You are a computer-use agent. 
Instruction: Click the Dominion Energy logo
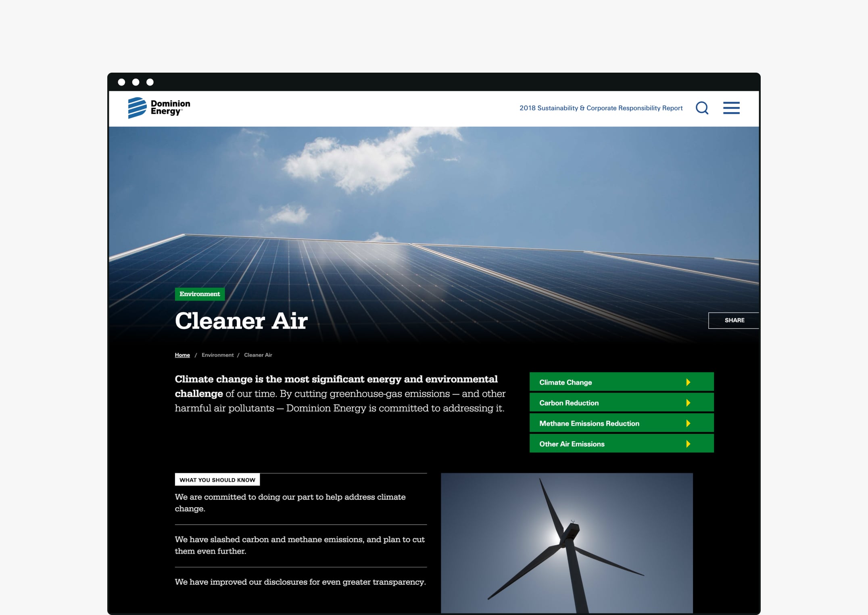click(x=159, y=108)
